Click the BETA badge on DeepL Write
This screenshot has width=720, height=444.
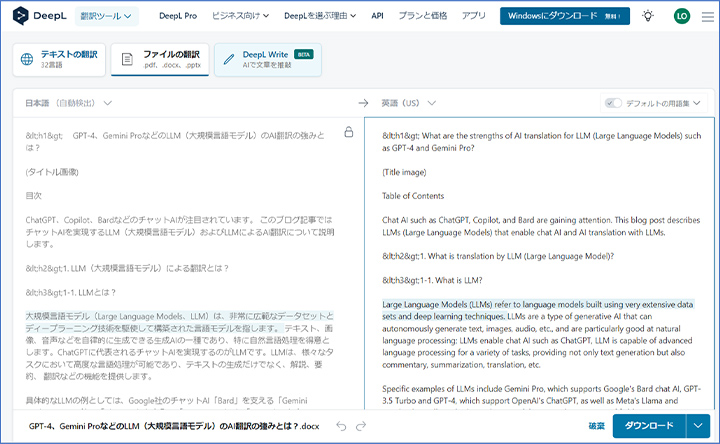(x=304, y=54)
